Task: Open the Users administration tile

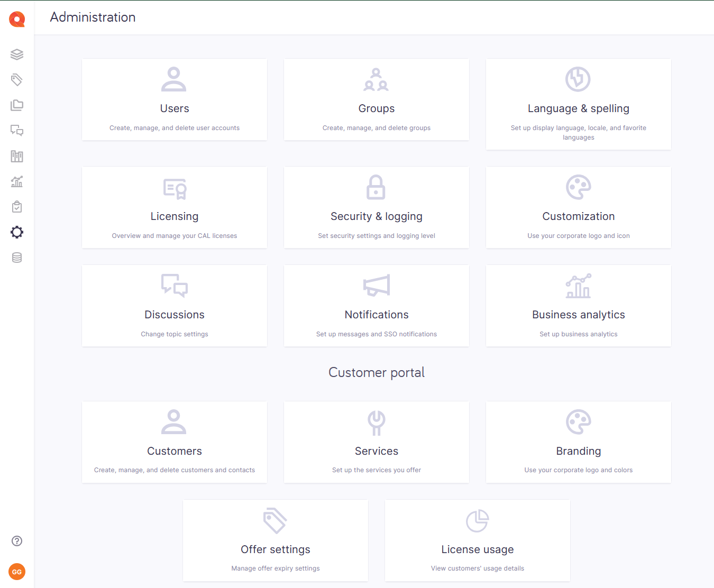Action: click(x=175, y=99)
